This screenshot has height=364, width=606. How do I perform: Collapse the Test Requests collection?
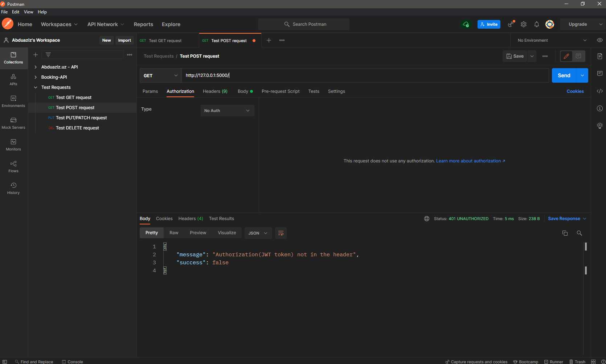[x=36, y=87]
